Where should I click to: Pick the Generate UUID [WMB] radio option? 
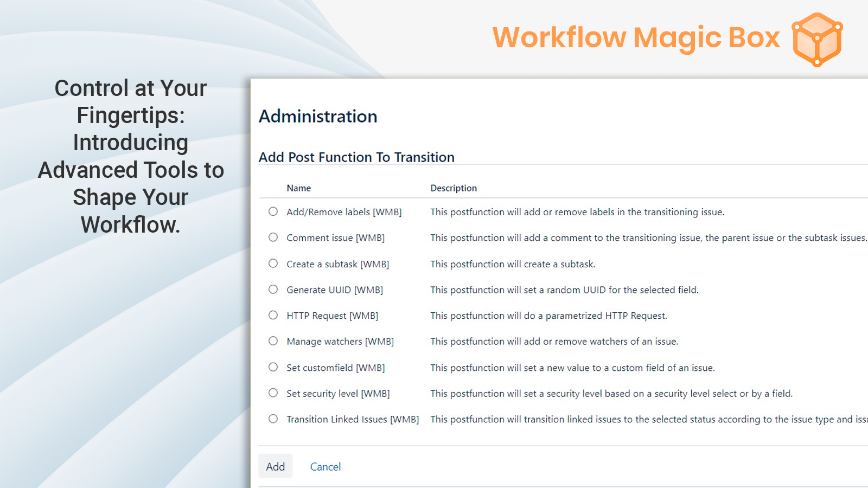[x=273, y=290]
